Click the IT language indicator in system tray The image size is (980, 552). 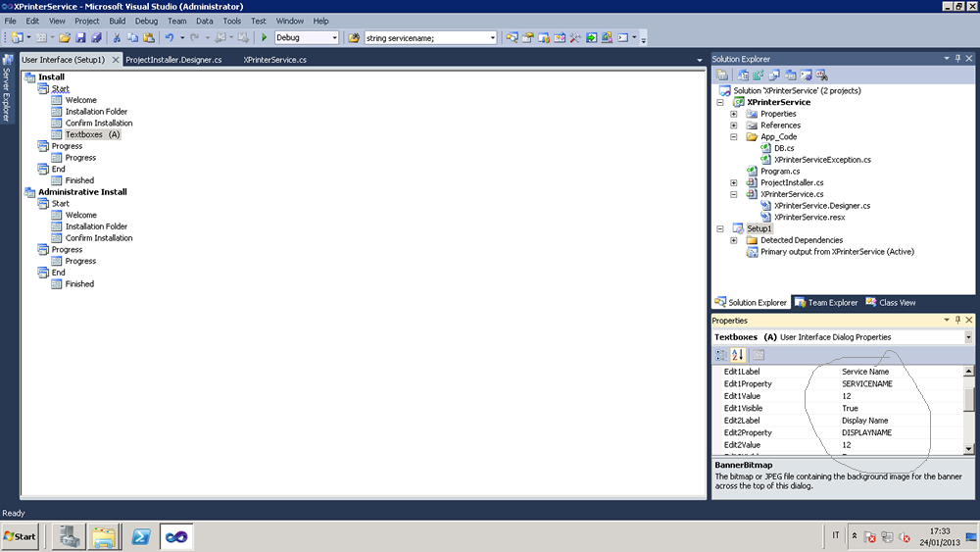click(x=836, y=535)
